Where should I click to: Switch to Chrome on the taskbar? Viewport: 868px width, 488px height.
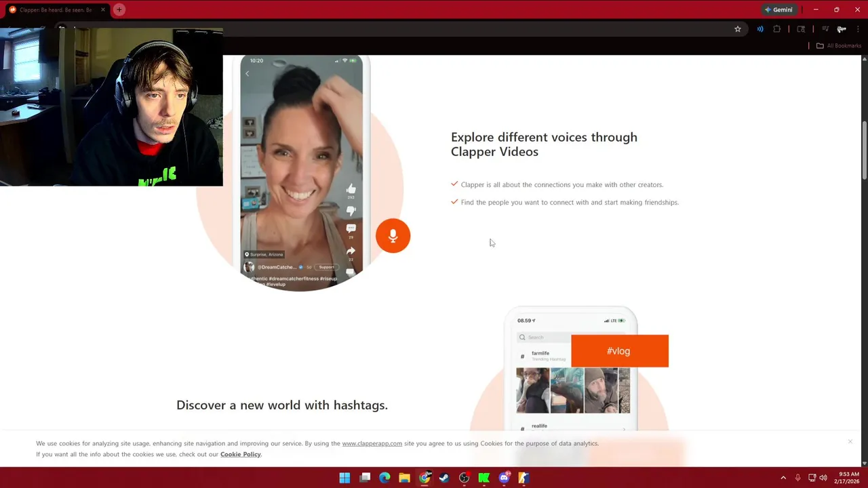click(x=425, y=478)
